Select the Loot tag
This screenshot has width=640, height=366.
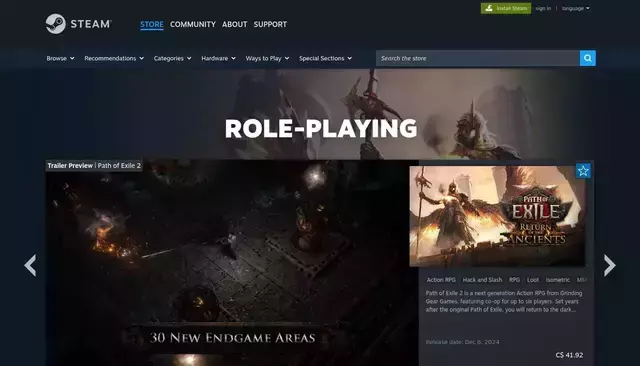point(533,280)
